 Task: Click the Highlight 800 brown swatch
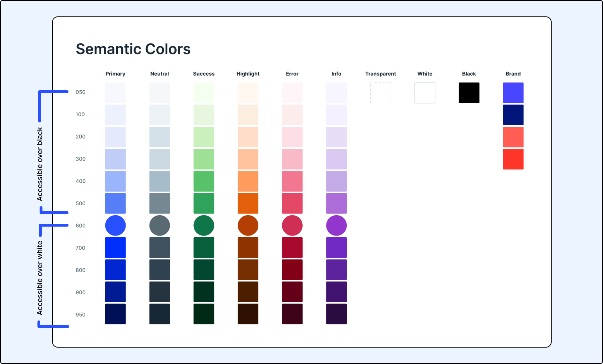[248, 270]
